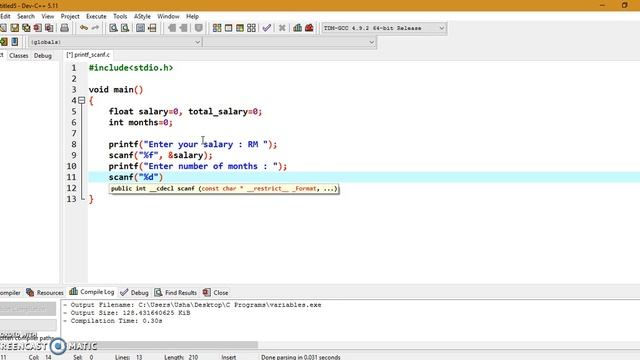Open the Tools menu
The height and width of the screenshot is (360, 640).
coord(120,16)
